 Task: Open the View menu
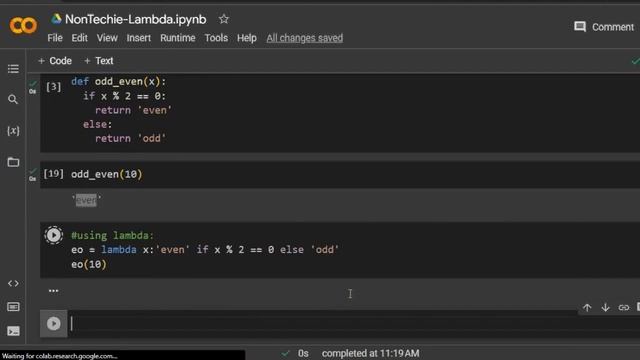tap(107, 38)
